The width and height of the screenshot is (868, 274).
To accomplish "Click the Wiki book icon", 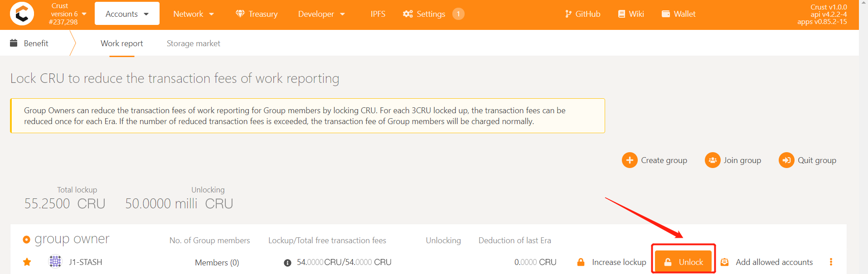I will click(x=621, y=14).
